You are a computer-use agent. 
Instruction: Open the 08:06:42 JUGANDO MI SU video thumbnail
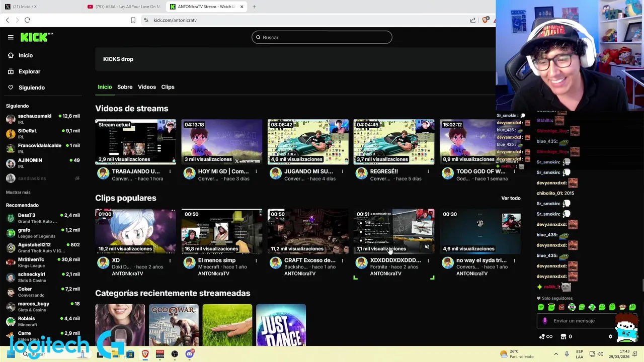pyautogui.click(x=308, y=142)
